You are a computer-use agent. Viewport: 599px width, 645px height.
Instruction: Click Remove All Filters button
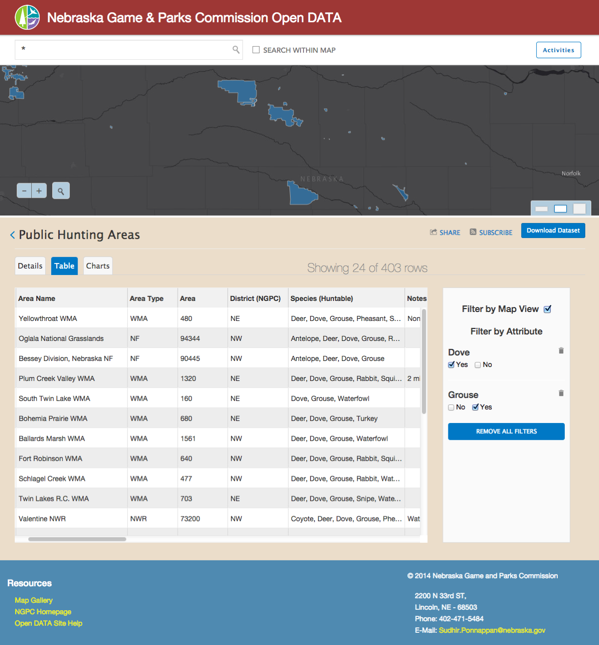point(506,431)
